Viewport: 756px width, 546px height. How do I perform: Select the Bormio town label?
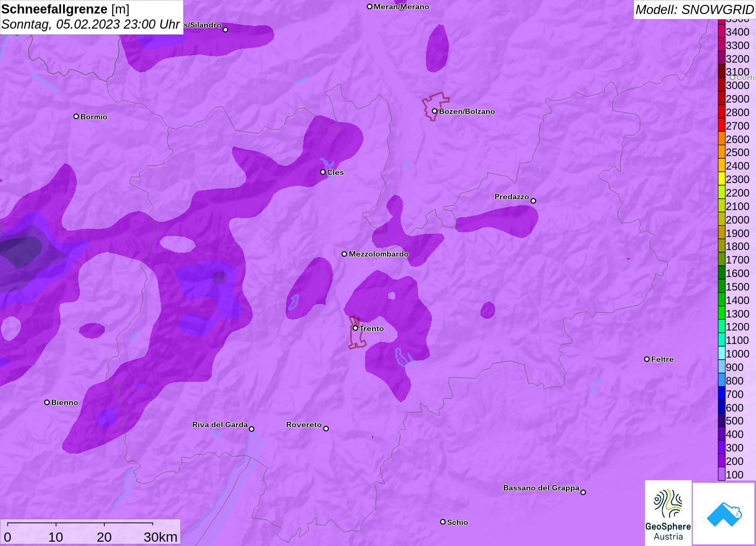point(94,117)
